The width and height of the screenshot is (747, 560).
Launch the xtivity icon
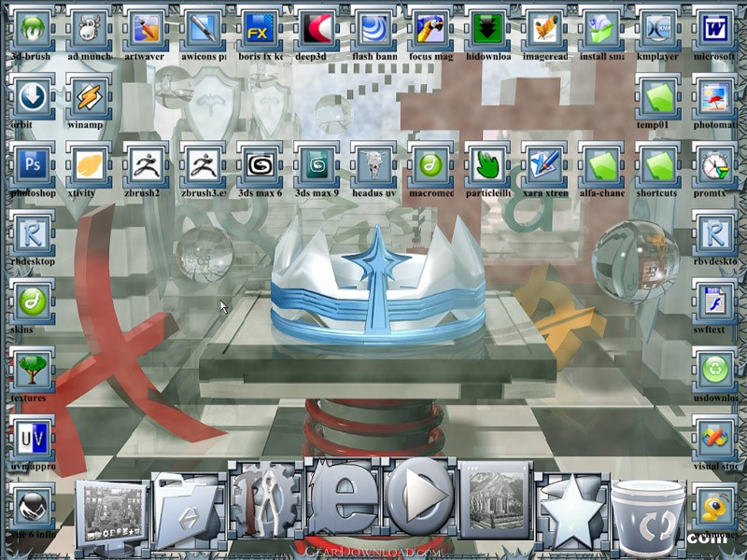[x=90, y=165]
